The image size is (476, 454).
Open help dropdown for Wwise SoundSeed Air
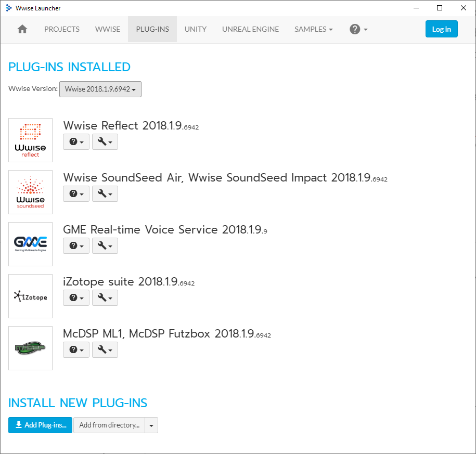click(76, 193)
